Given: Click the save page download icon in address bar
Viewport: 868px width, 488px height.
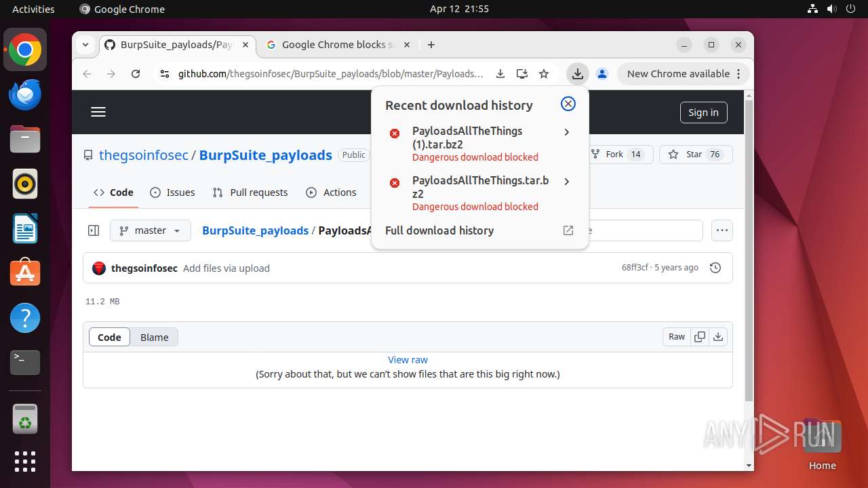Looking at the screenshot, I should (500, 74).
